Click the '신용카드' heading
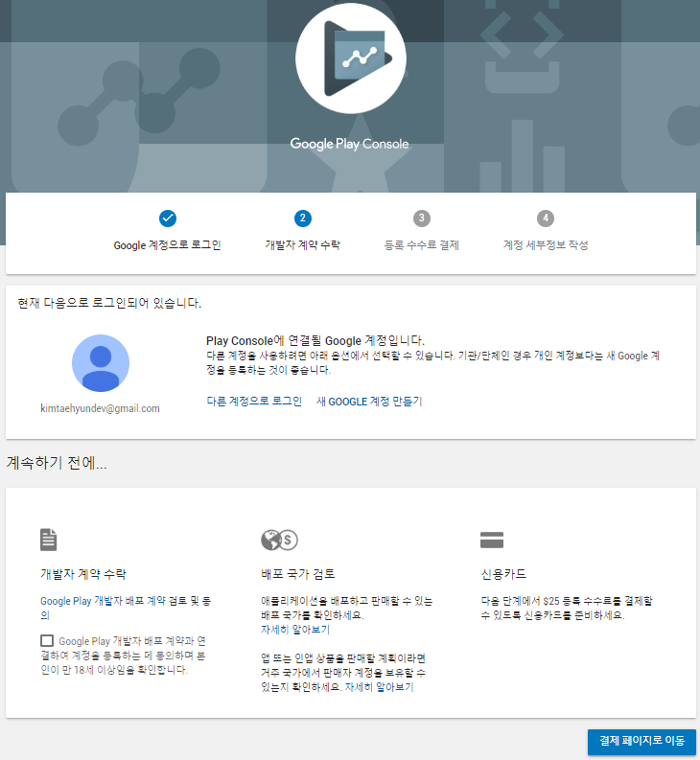Screen dimensions: 700x760 click(503, 574)
